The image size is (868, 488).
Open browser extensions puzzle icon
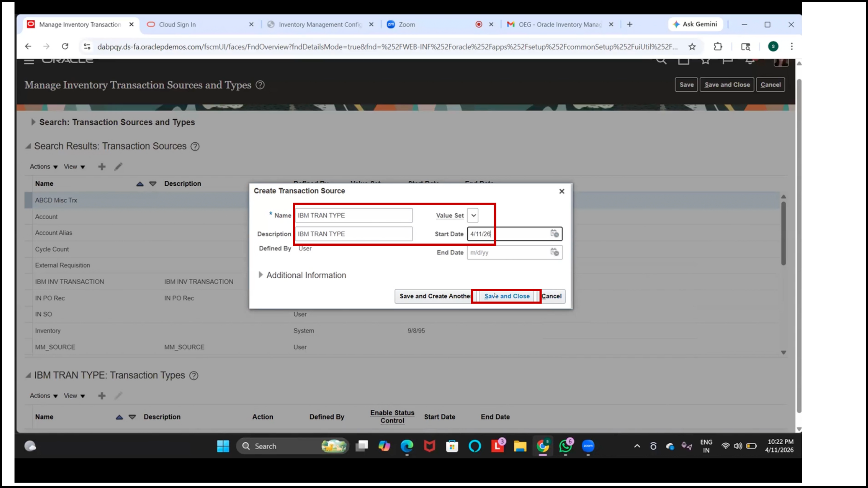717,47
